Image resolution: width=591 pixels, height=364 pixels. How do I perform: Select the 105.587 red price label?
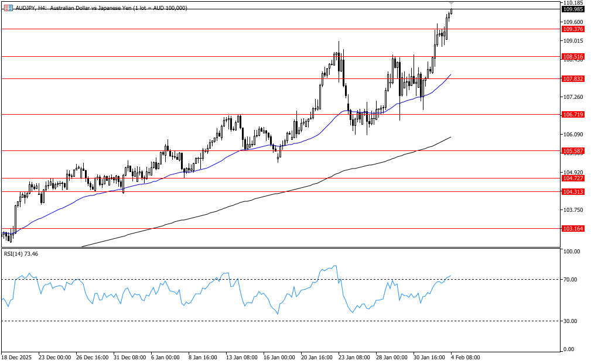[572, 151]
